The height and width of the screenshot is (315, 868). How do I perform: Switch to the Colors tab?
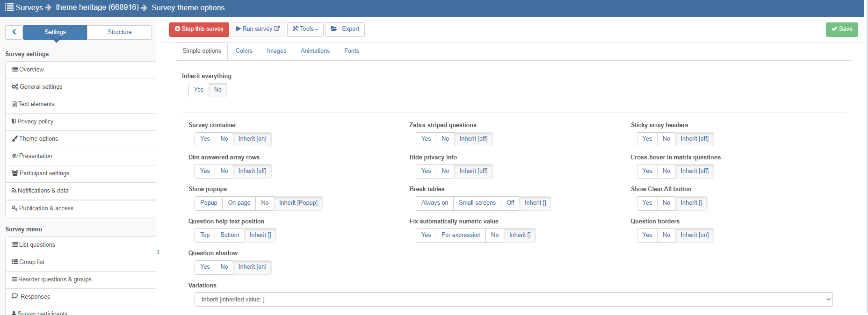coord(244,51)
